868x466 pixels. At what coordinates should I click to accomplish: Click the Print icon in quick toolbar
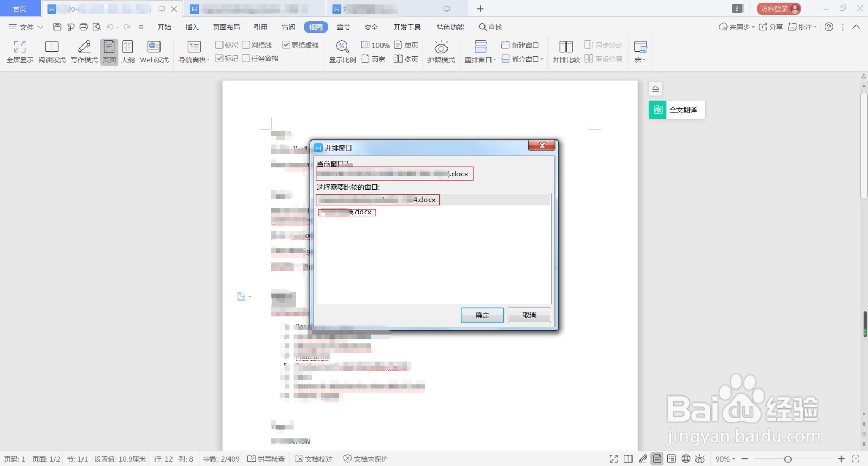84,27
